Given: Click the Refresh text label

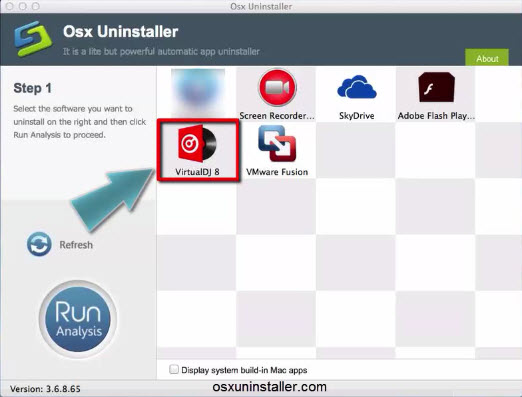Looking at the screenshot, I should pos(76,245).
